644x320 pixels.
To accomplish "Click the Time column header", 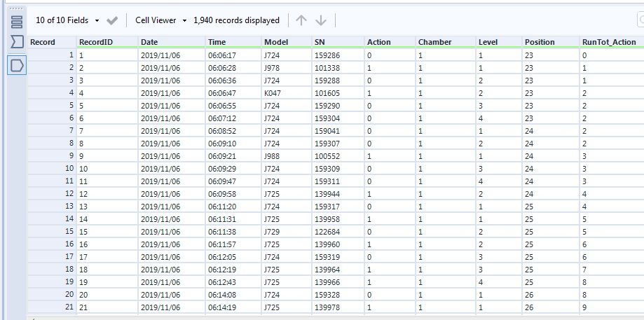I will pos(233,42).
